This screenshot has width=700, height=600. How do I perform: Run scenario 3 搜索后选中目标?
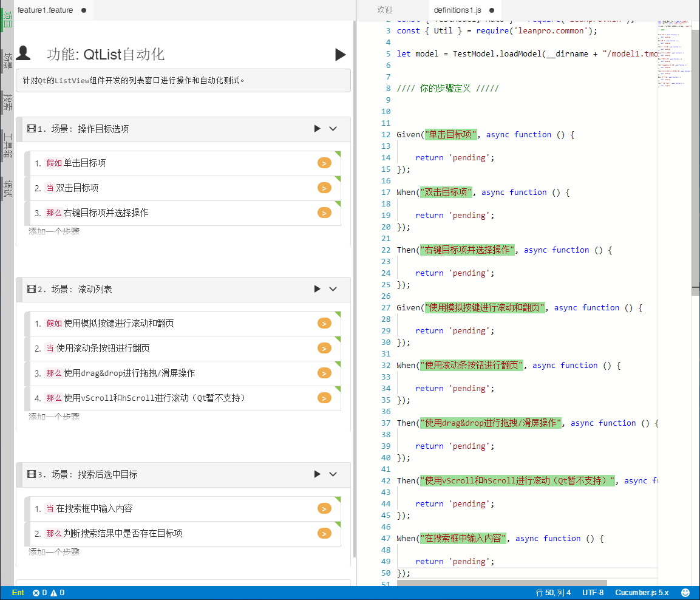point(317,474)
